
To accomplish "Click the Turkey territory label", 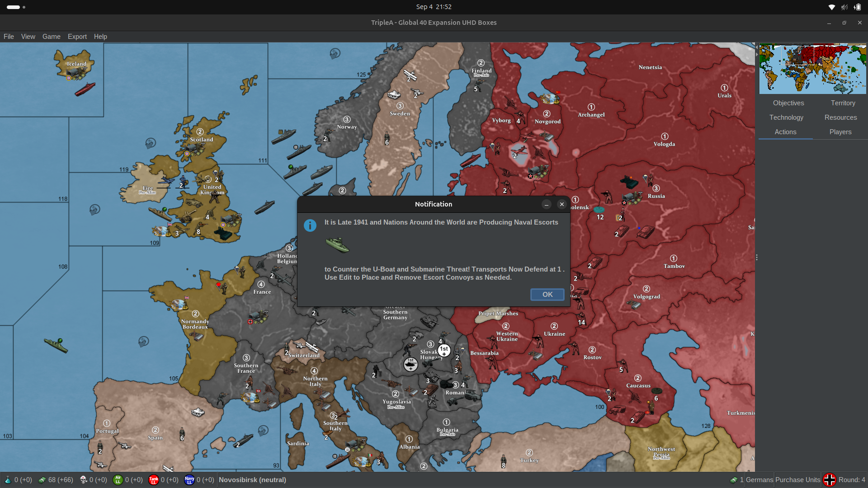I will [x=529, y=460].
